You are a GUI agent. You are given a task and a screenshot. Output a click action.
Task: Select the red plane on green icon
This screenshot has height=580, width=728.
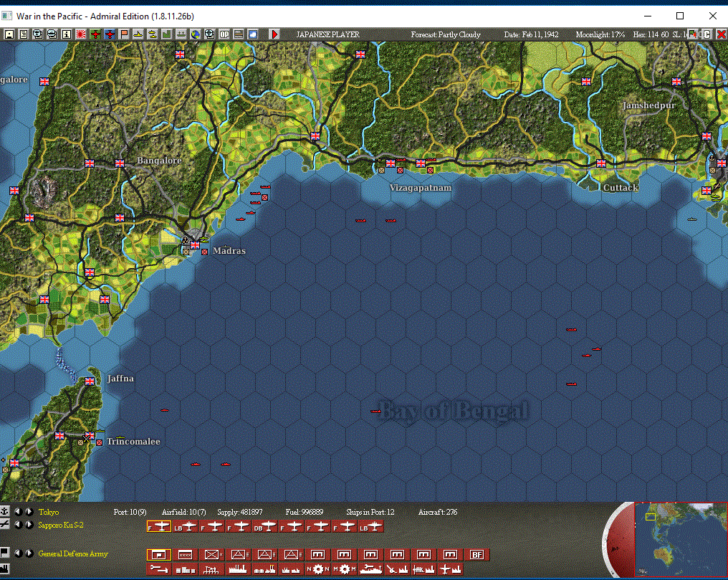95,34
